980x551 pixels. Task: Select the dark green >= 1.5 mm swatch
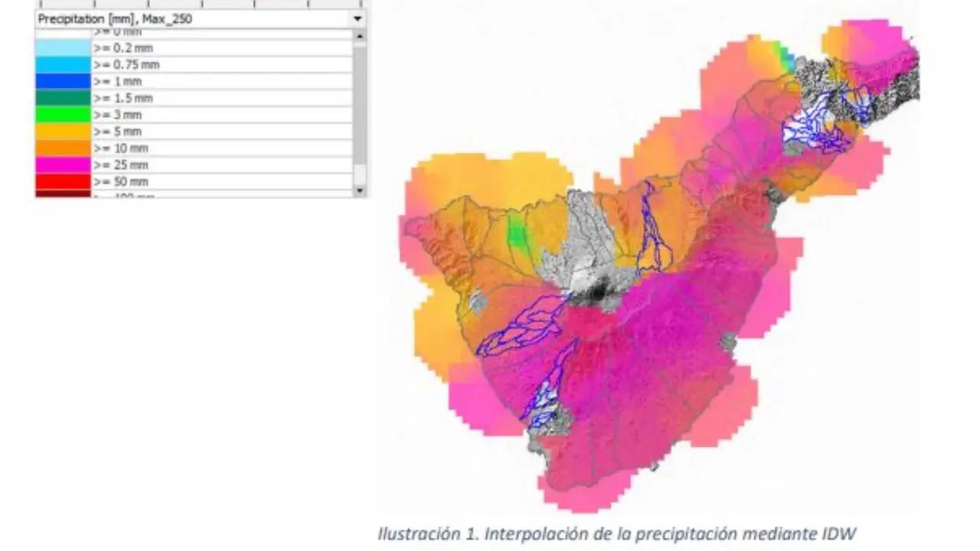(63, 98)
